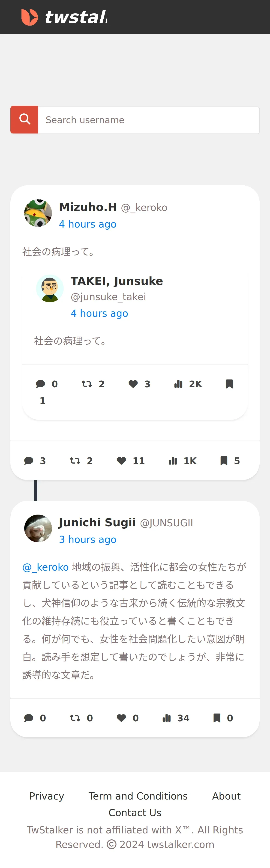Click heart icon showing 11 likes

tap(121, 461)
